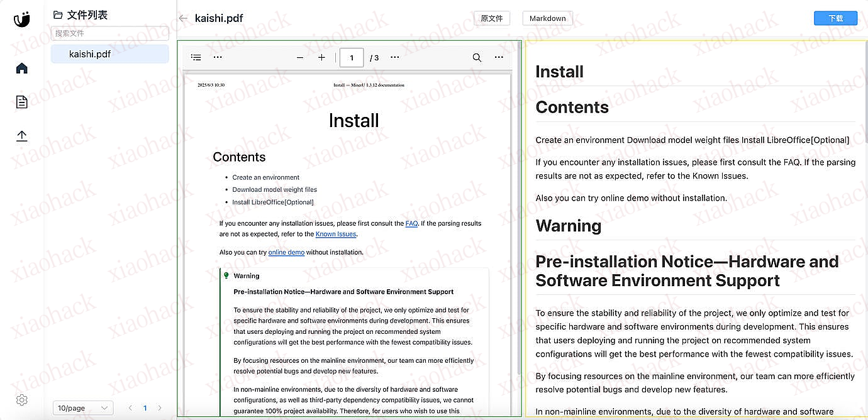
Task: Open the FAQ link in PDF
Action: (411, 223)
